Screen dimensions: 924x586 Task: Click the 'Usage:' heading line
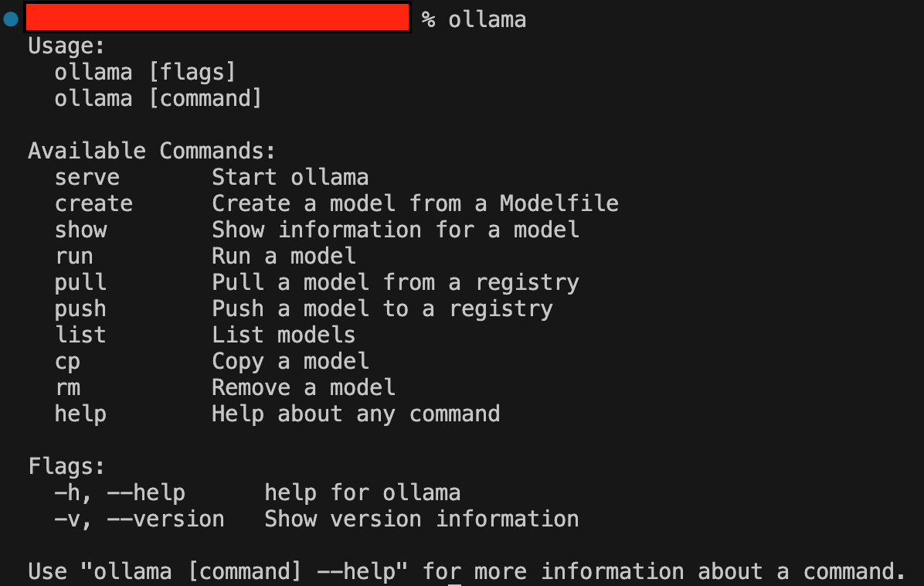[x=66, y=46]
